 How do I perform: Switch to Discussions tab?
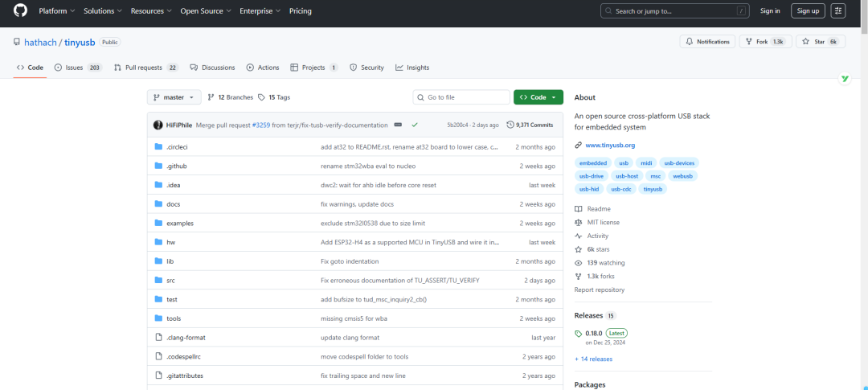click(x=212, y=68)
